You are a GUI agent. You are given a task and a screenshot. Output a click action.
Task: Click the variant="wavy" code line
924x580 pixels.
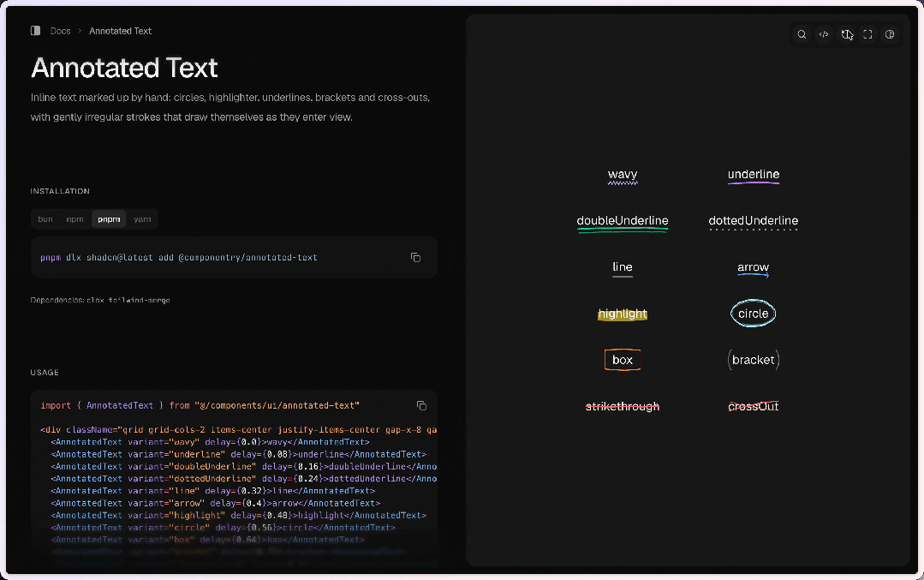click(211, 442)
